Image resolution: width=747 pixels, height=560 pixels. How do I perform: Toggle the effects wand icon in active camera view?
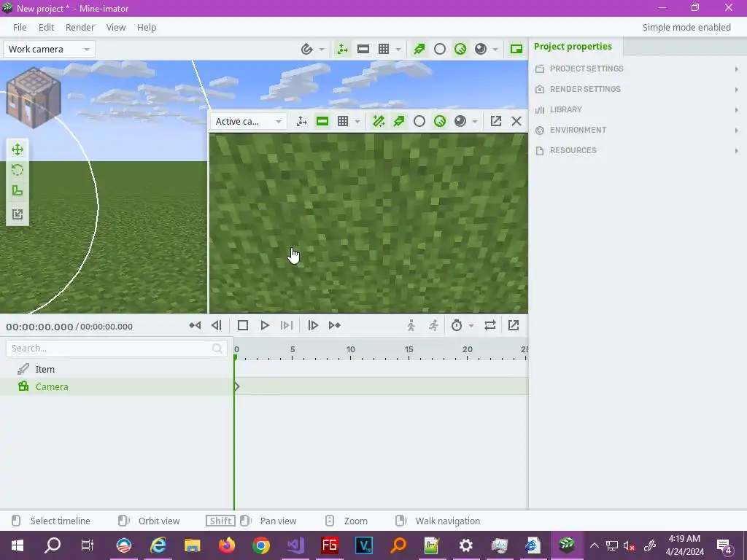pos(379,122)
